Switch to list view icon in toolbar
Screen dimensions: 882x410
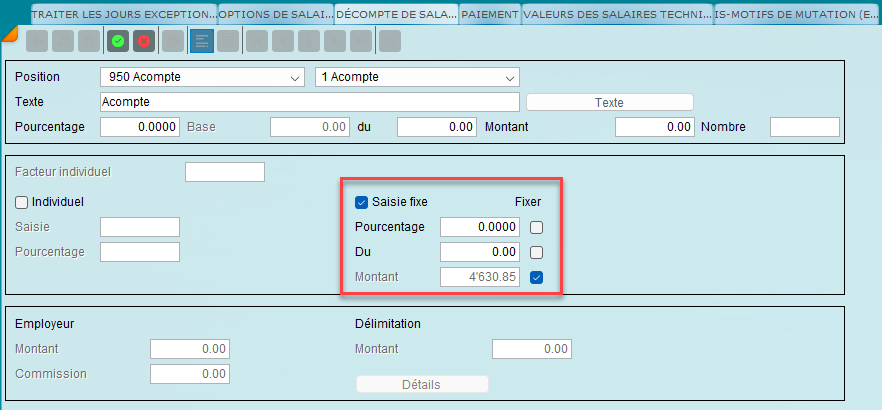pos(228,41)
